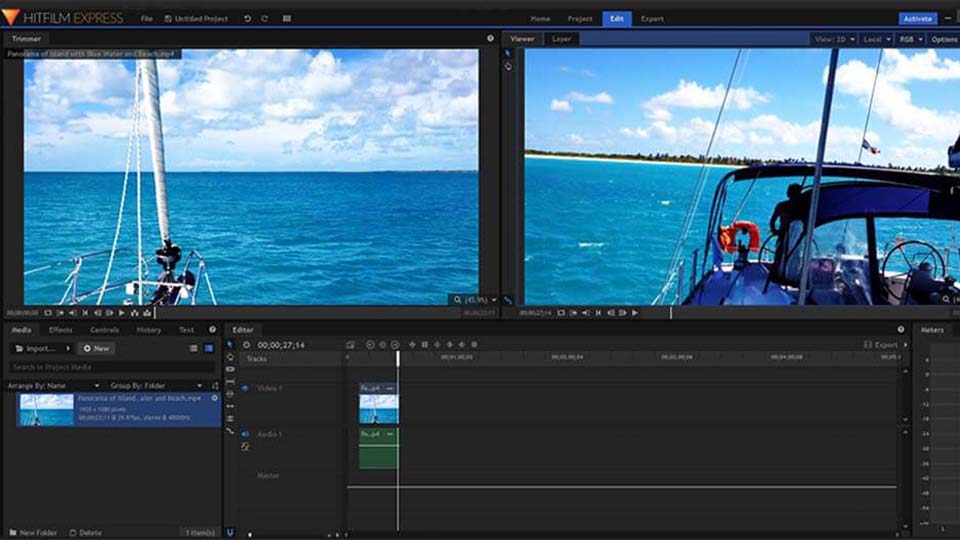This screenshot has width=960, height=540.
Task: Switch to the Project screen tab
Action: point(580,19)
